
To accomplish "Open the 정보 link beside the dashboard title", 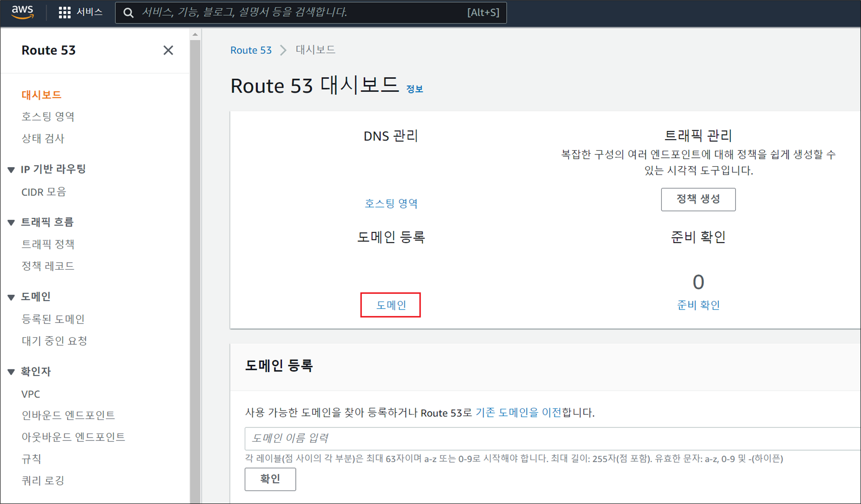I will pos(415,89).
